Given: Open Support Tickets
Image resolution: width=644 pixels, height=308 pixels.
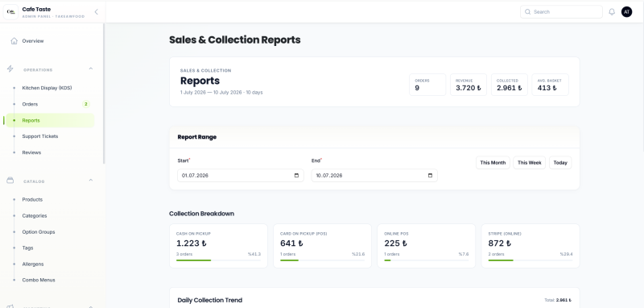Looking at the screenshot, I should 40,136.
